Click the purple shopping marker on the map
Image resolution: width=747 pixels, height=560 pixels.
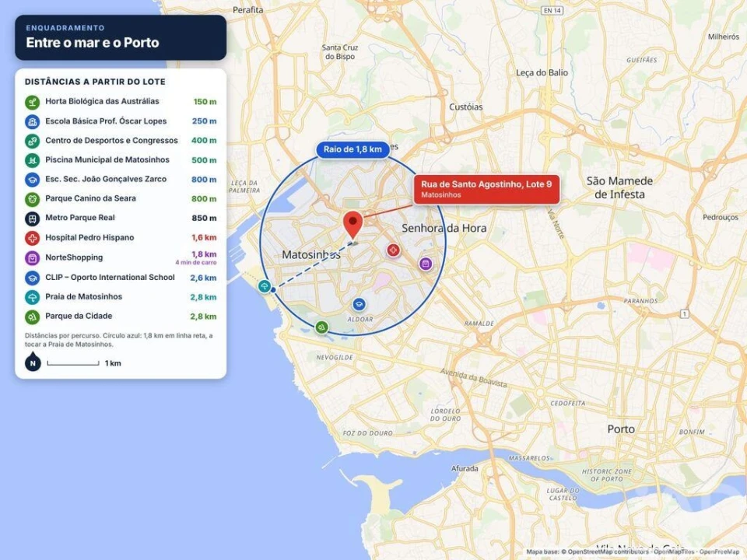click(426, 264)
